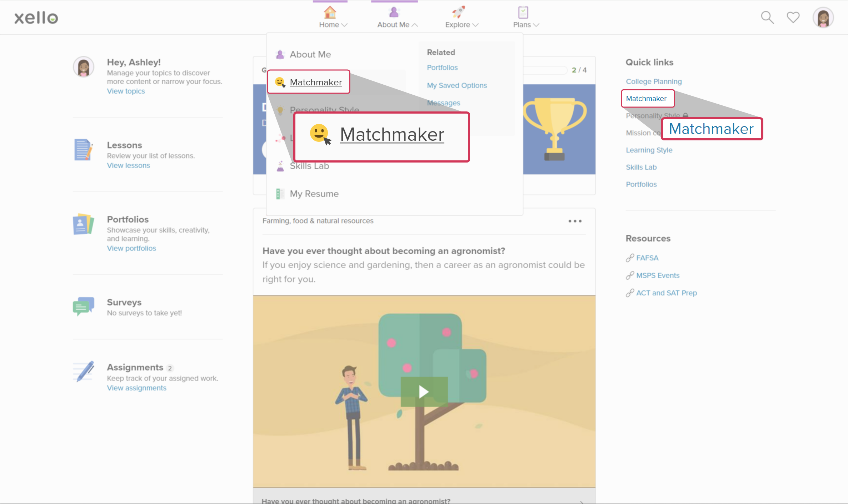This screenshot has height=504, width=848.
Task: Open ACT and SAT Prep resource
Action: tap(667, 293)
